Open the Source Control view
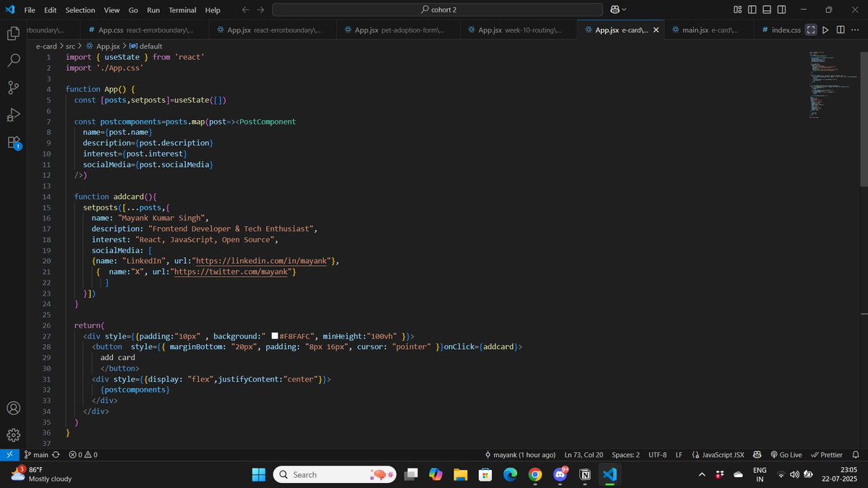The height and width of the screenshot is (488, 868). pos(13,87)
